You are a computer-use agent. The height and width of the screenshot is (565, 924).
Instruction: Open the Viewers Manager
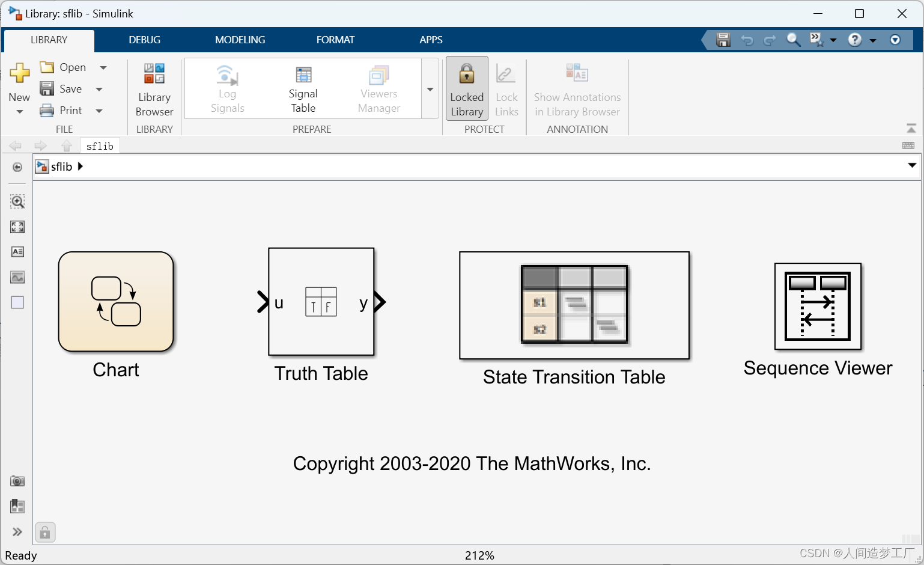pyautogui.click(x=379, y=90)
